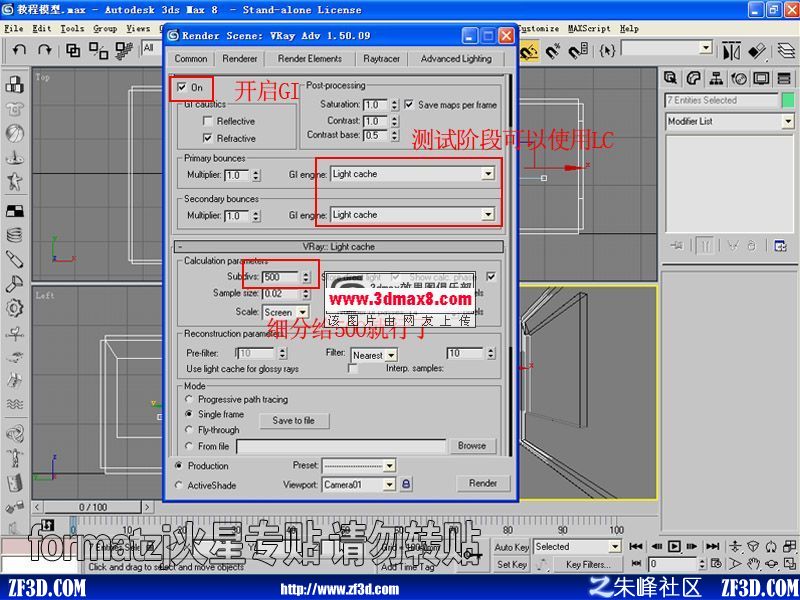
Task: Step to the next frame
Action: pos(692,546)
